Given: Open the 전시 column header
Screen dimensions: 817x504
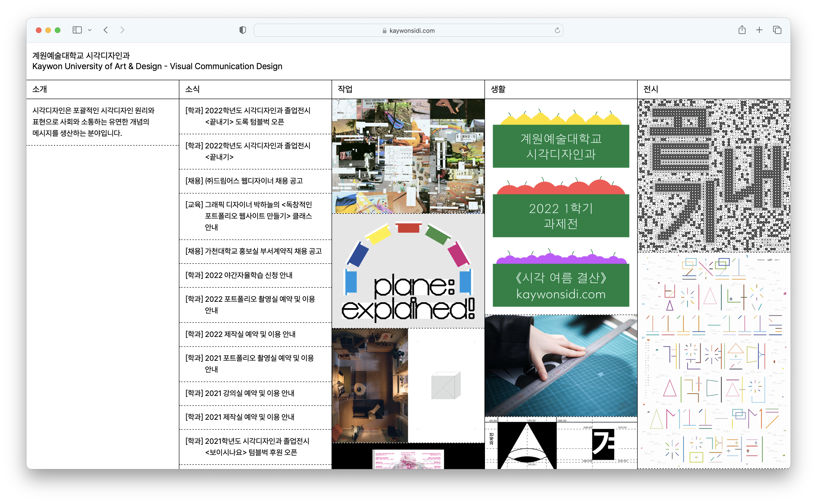Looking at the screenshot, I should 651,89.
